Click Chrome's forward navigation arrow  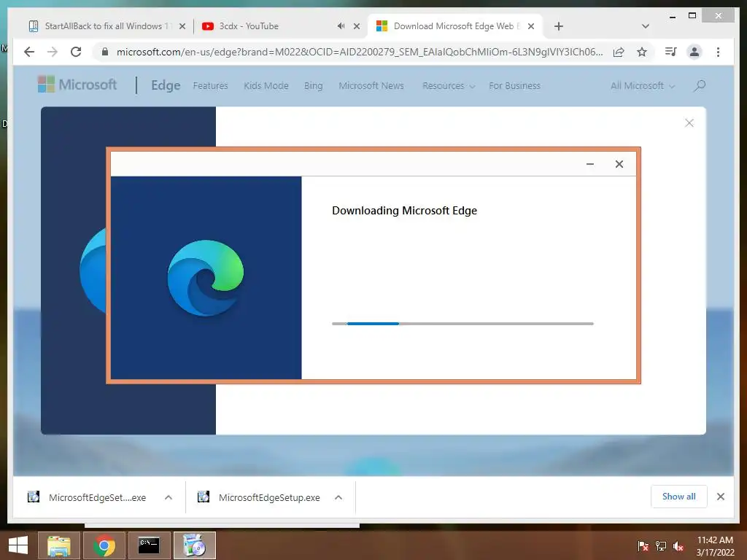point(53,52)
